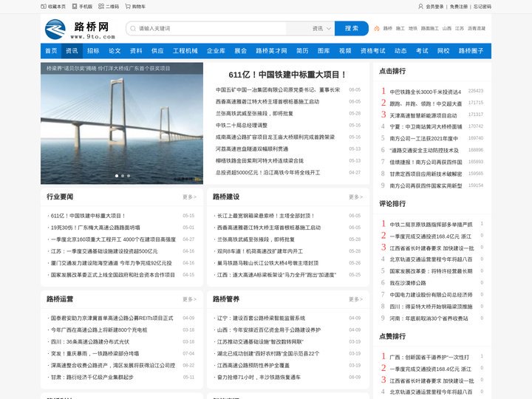Viewport: 532px width, 399px height.
Task: Click hot keyword 地铁
Action: 413,29
